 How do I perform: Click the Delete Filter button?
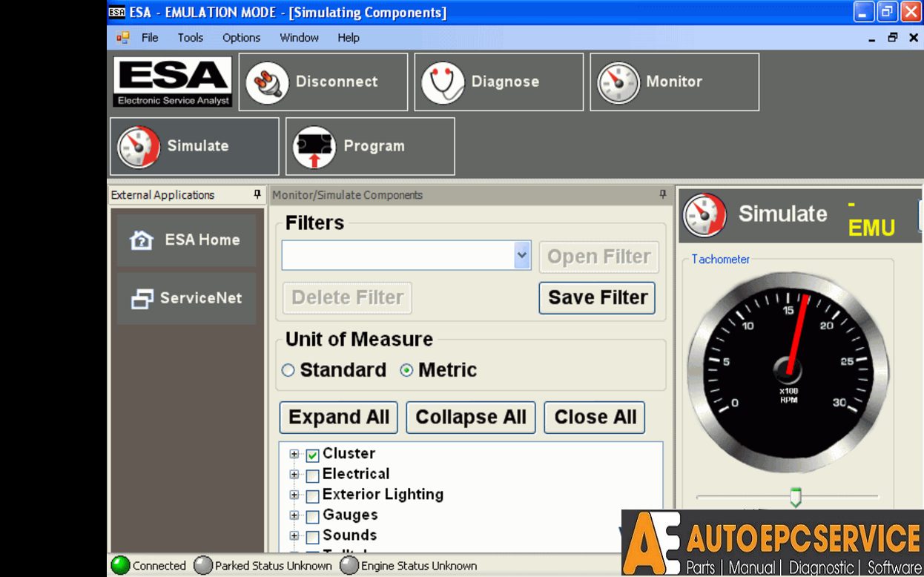coord(348,297)
